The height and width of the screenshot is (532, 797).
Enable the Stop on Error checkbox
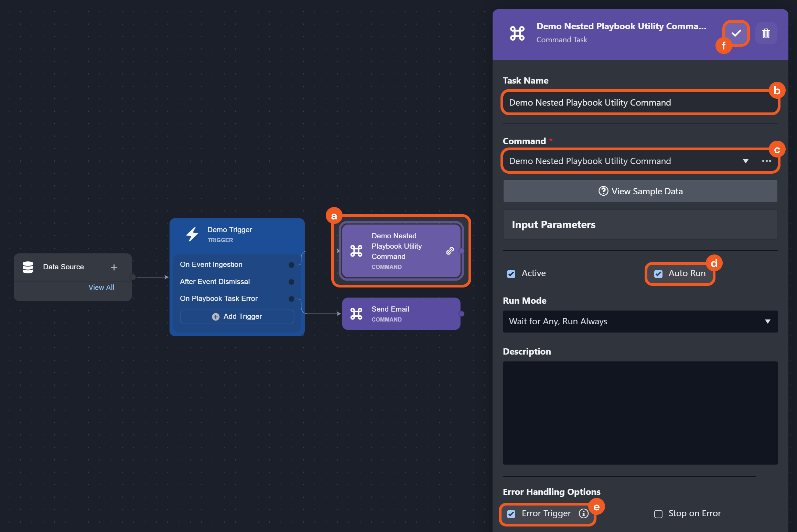(658, 514)
